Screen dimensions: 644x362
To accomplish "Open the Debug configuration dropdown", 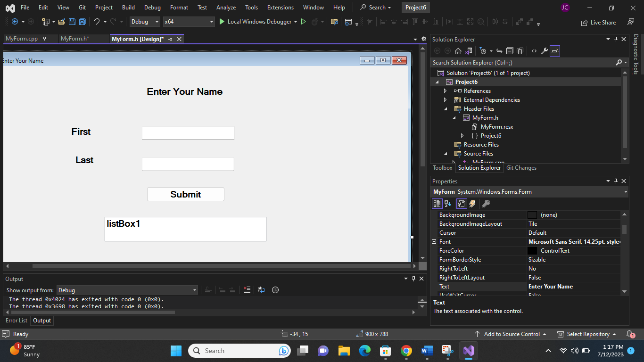I will pos(157,21).
